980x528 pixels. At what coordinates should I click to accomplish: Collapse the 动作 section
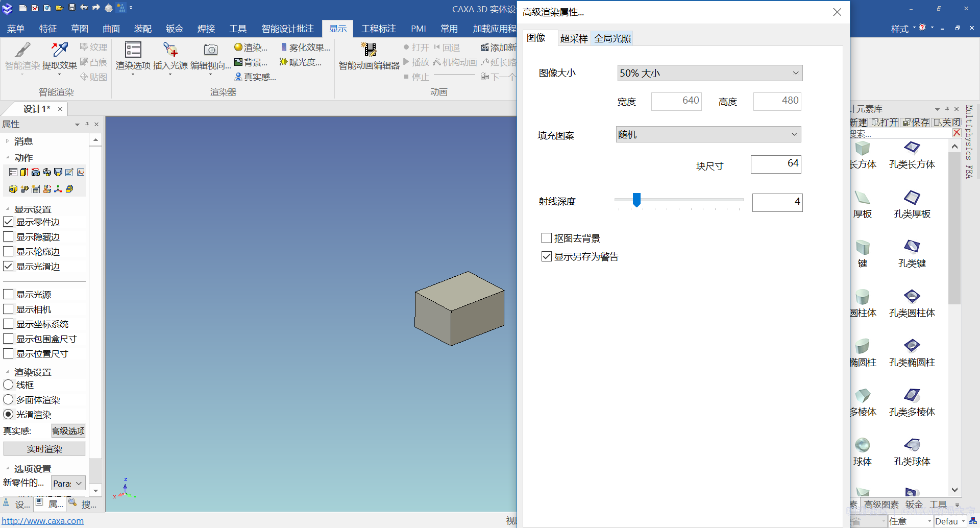8,157
